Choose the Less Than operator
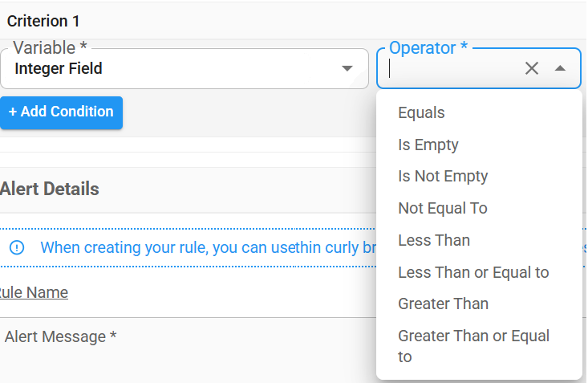The image size is (588, 383). (434, 240)
